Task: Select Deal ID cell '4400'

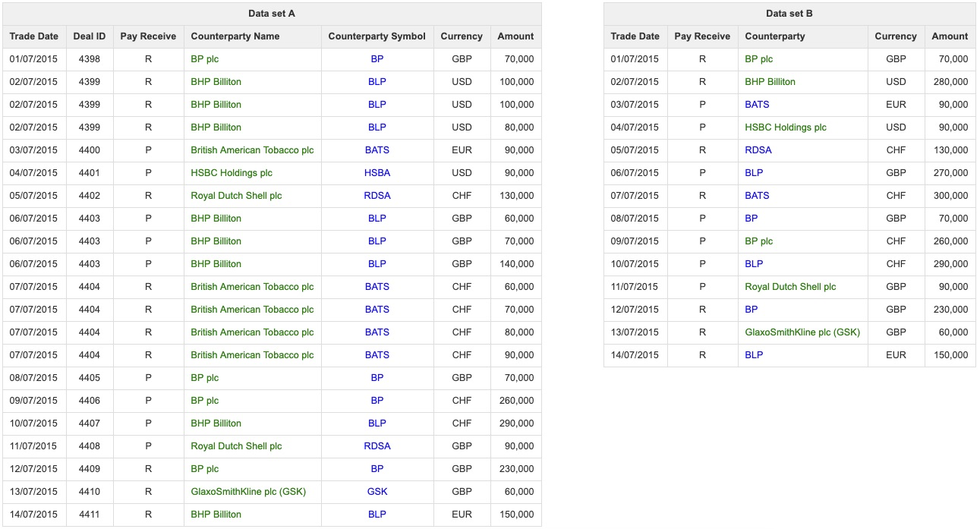Action: [x=90, y=150]
